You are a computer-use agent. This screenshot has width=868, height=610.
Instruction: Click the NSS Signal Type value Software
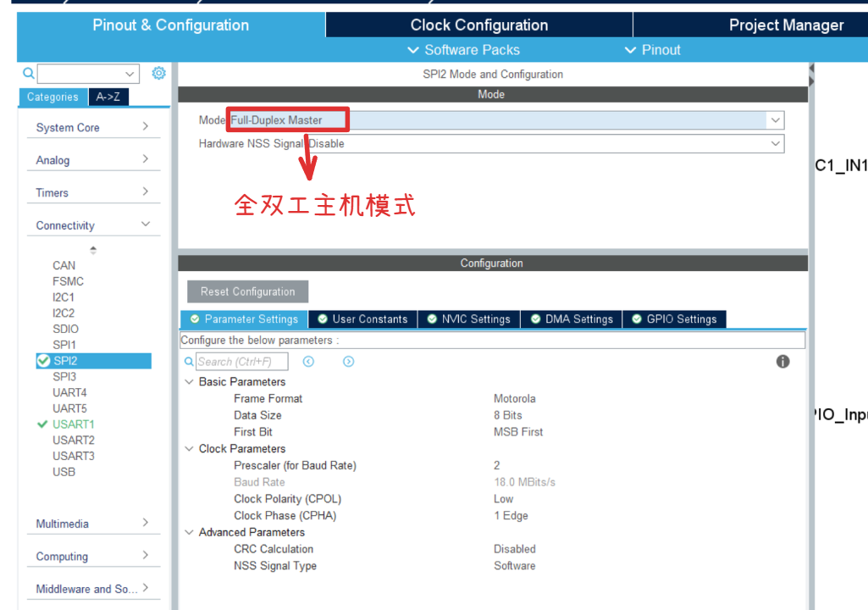point(514,566)
